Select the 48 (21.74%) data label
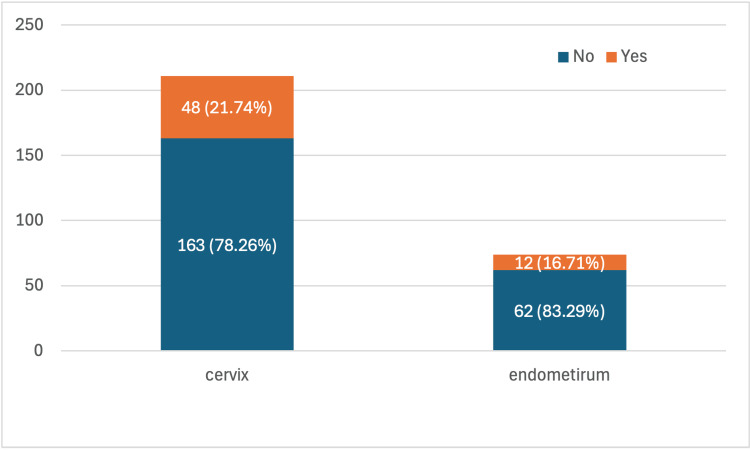Screen dimensions: 750x450 227,108
